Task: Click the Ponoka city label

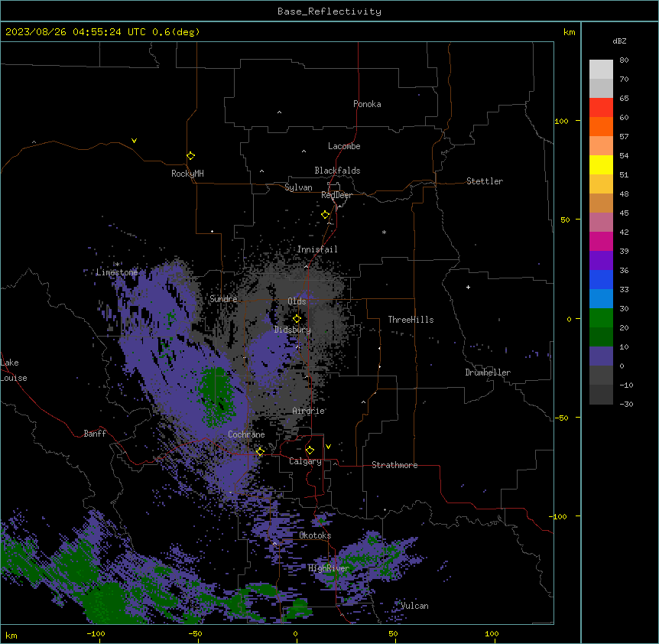Action: click(367, 104)
